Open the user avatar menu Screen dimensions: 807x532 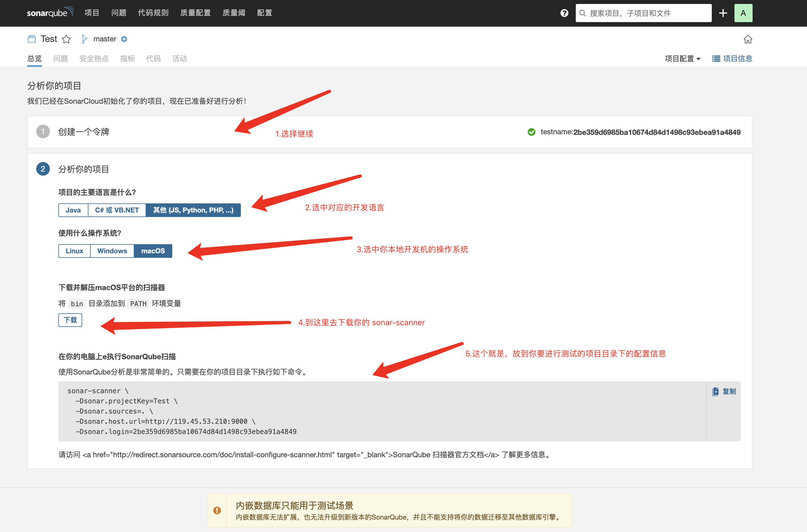pyautogui.click(x=743, y=13)
